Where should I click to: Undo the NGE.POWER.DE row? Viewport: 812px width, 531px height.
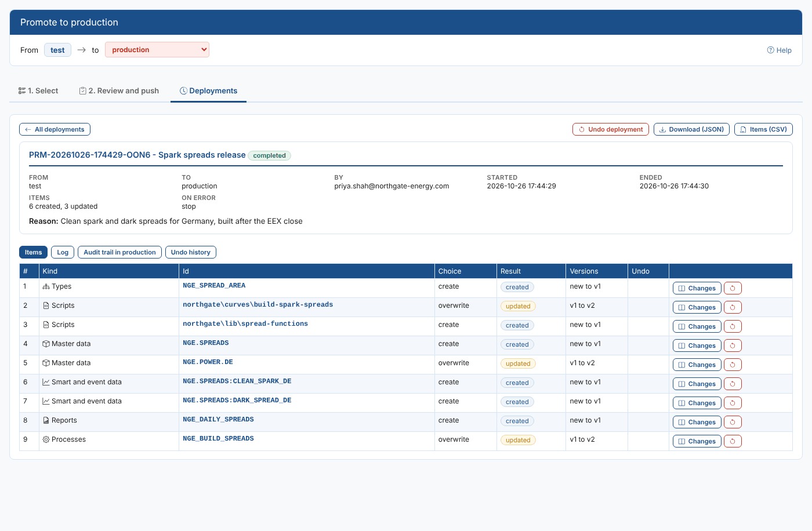733,365
